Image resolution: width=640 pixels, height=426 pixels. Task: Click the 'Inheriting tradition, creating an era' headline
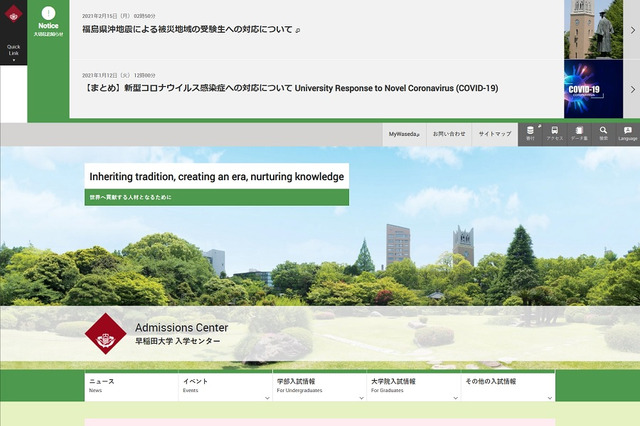tap(217, 177)
